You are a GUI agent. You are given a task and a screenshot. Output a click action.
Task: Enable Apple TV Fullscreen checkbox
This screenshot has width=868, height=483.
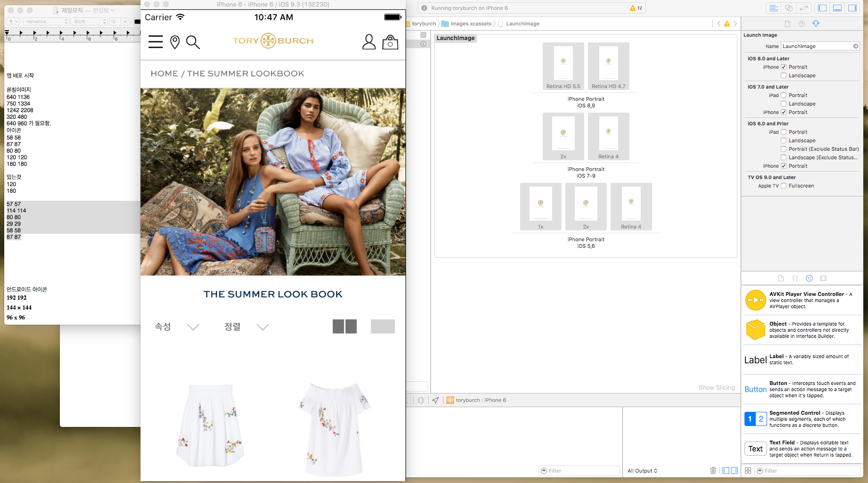[x=784, y=186]
